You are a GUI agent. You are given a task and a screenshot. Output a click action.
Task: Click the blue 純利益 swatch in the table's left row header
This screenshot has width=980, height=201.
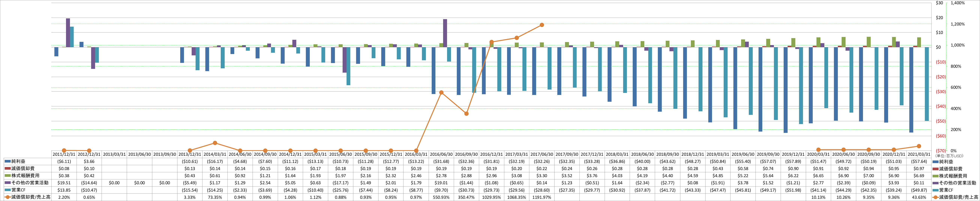coord(8,161)
